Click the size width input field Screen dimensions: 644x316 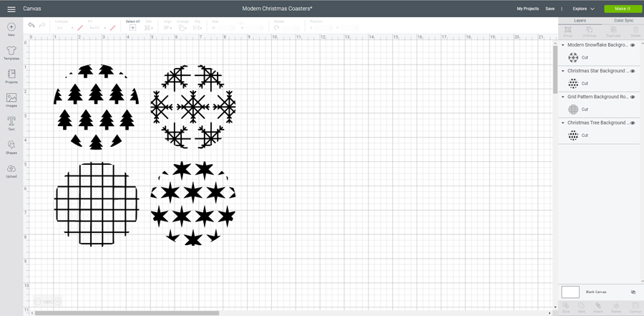pyautogui.click(x=225, y=28)
